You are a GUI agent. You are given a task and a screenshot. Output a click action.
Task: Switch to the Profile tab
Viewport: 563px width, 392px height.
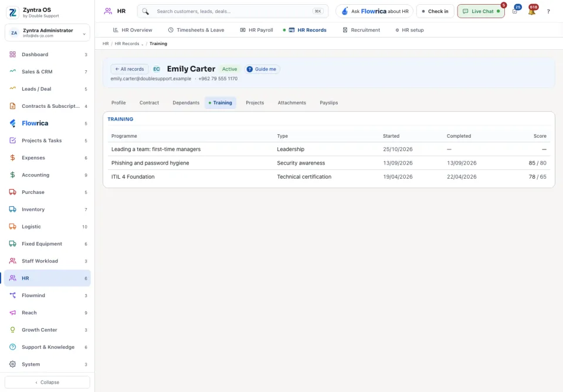tap(118, 103)
